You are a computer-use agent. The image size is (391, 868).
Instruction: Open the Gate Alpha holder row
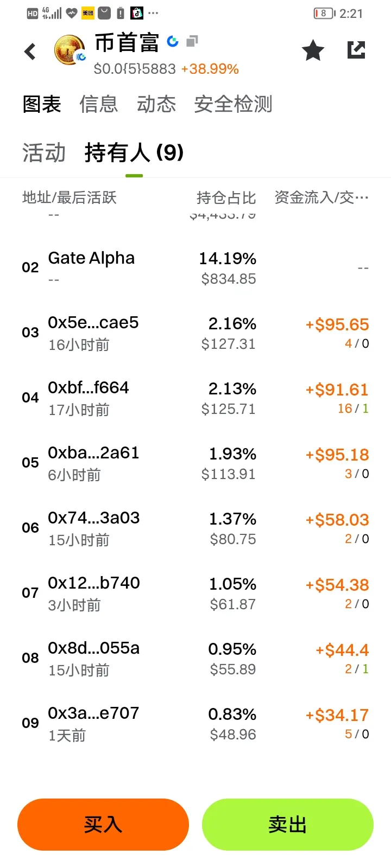(x=195, y=268)
